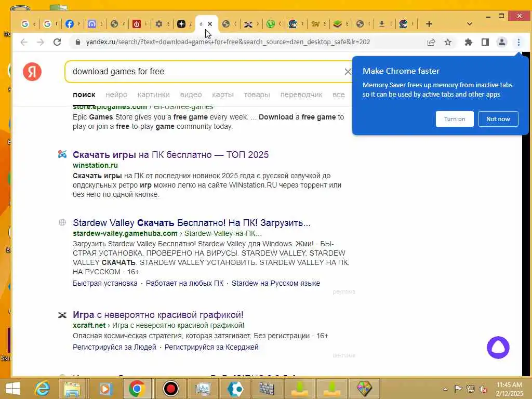The image size is (532, 399).
Task: Reload the Yandex search page
Action: [57, 42]
